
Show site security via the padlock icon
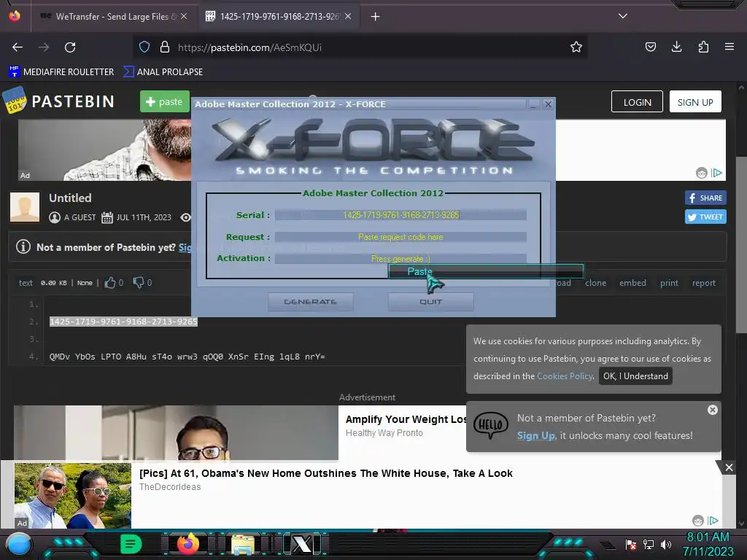coord(165,47)
